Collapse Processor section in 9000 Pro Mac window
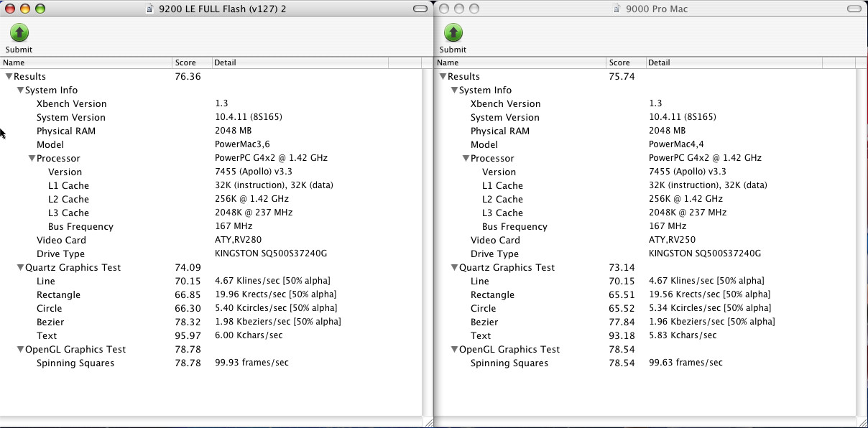868x428 pixels. click(466, 158)
